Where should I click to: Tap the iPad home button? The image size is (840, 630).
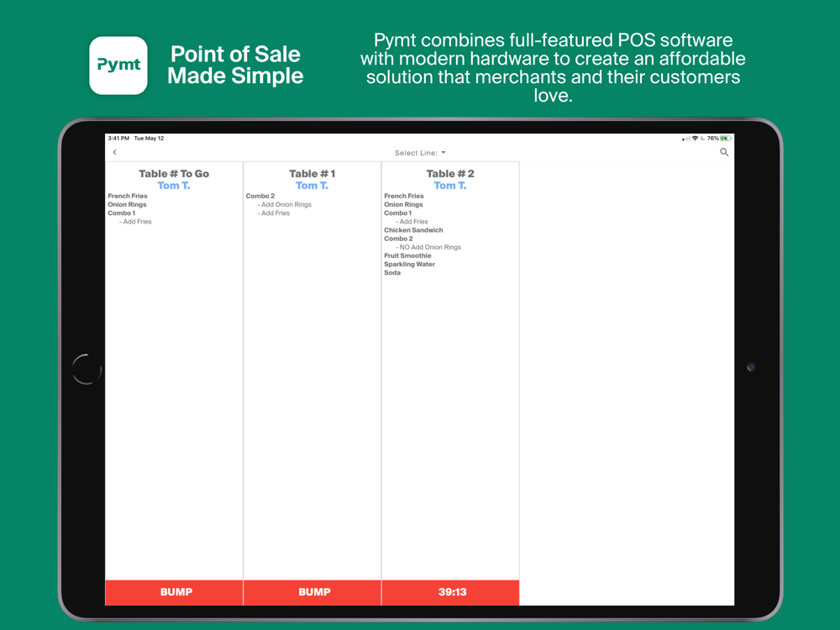click(x=87, y=369)
